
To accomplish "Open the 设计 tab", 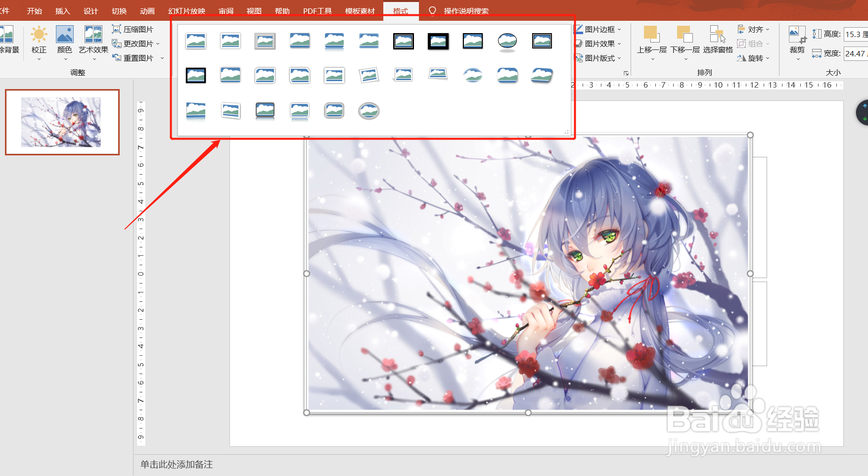I will 91,11.
